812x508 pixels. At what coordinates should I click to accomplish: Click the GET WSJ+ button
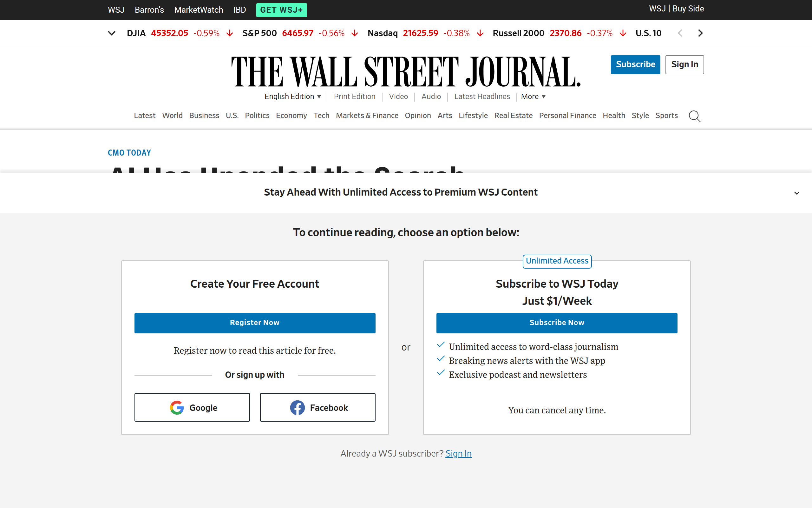(x=281, y=10)
